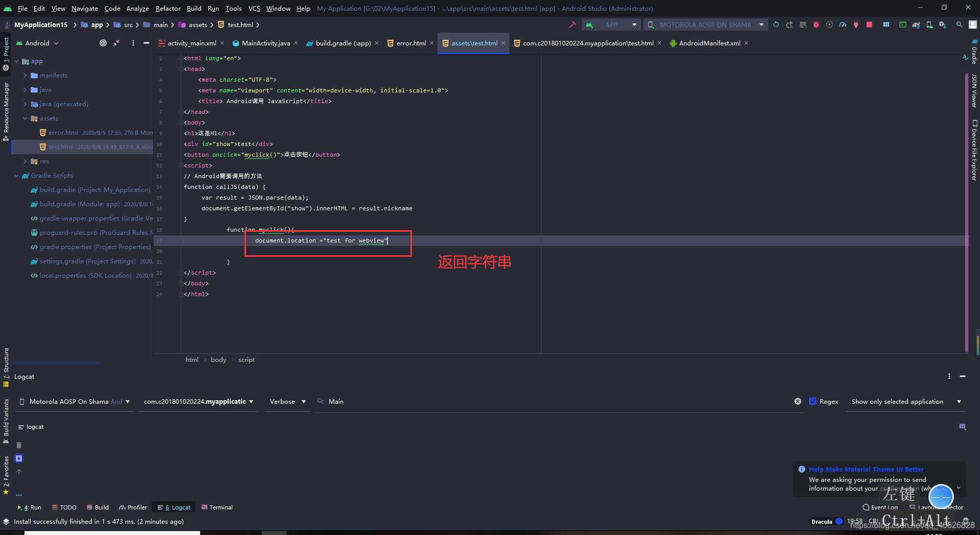980x535 pixels.
Task: Toggle the Structure side tab
Action: [6, 367]
